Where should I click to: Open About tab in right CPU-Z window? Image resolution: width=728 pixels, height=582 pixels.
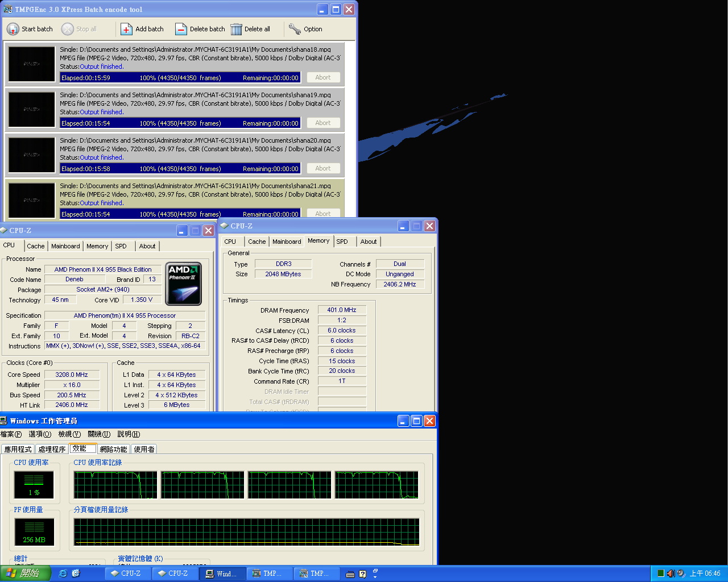click(x=369, y=242)
